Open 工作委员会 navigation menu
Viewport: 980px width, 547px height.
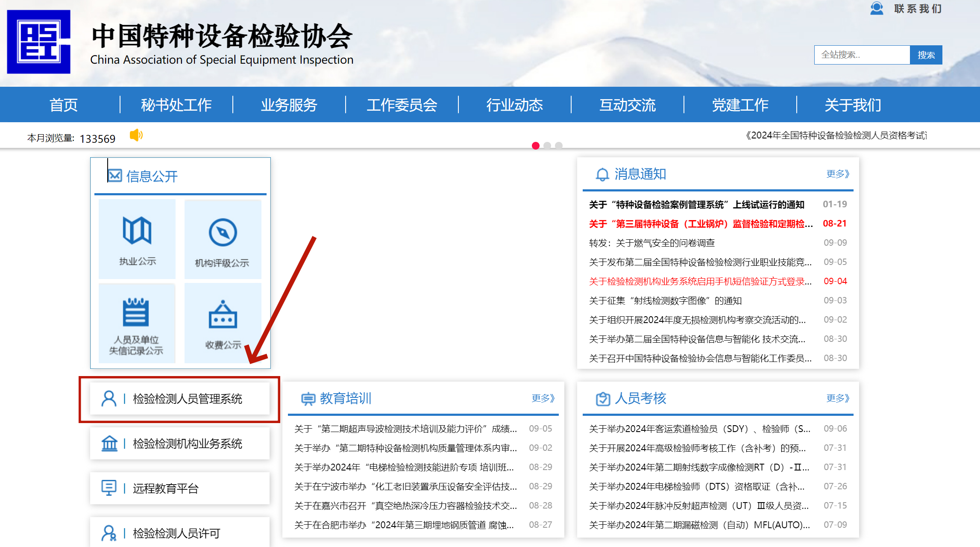pos(402,105)
